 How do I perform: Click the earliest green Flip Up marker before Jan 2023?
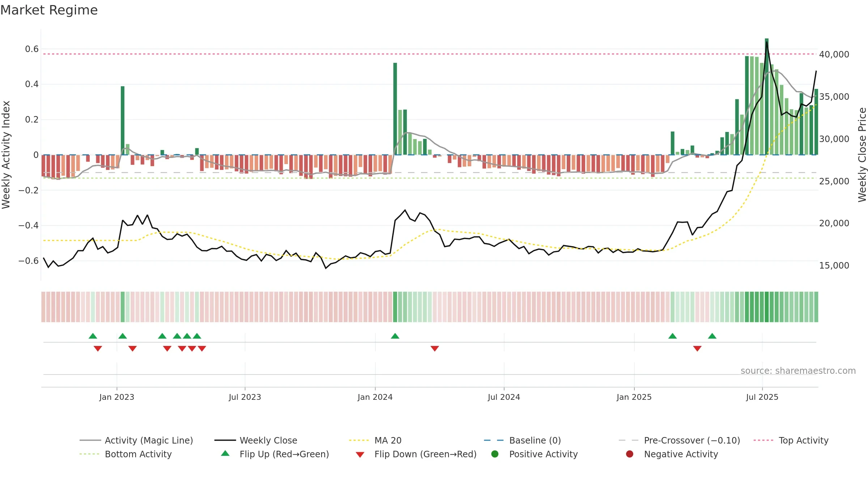(x=93, y=336)
